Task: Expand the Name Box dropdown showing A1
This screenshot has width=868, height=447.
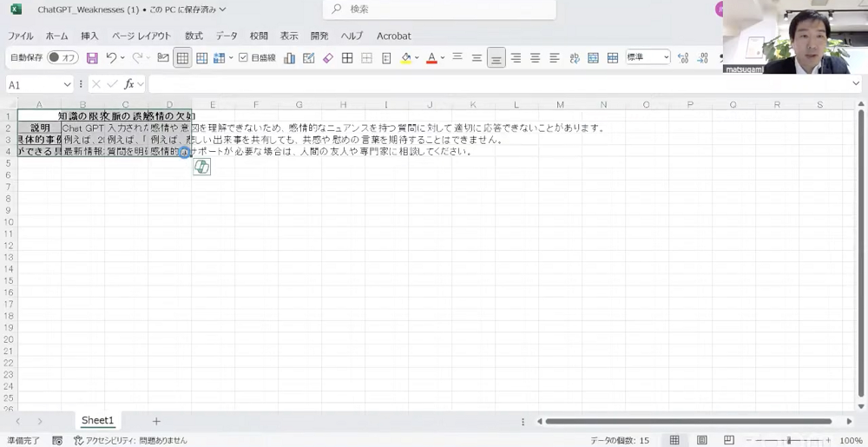Action: click(67, 85)
